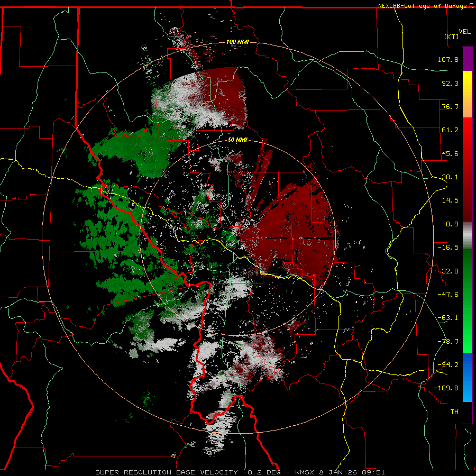The image size is (476, 476).
Task: Click the purple segment of velocity color bar
Action: pos(467,59)
